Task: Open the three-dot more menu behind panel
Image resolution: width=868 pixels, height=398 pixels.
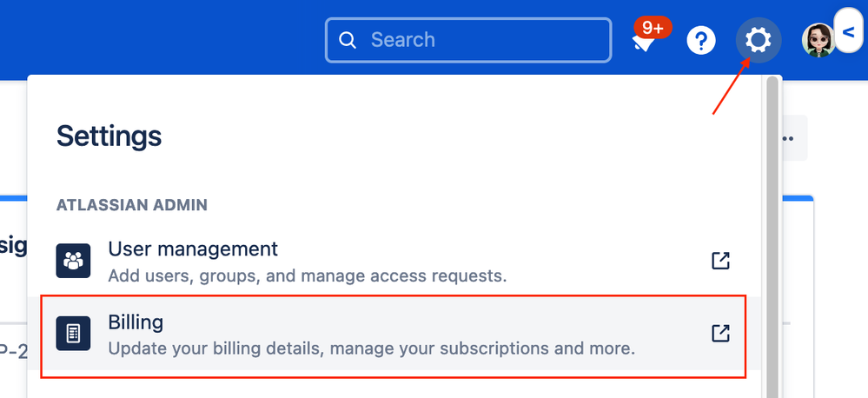Action: click(788, 138)
